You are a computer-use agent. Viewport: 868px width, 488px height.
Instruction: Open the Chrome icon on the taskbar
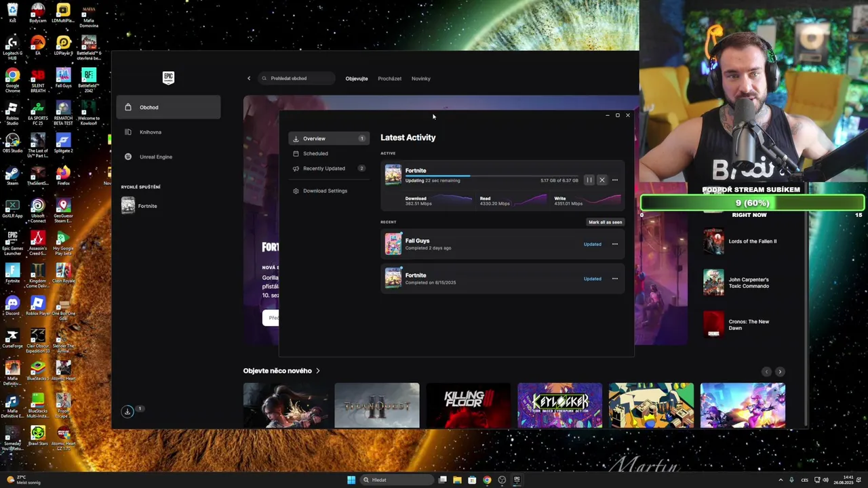(487, 480)
